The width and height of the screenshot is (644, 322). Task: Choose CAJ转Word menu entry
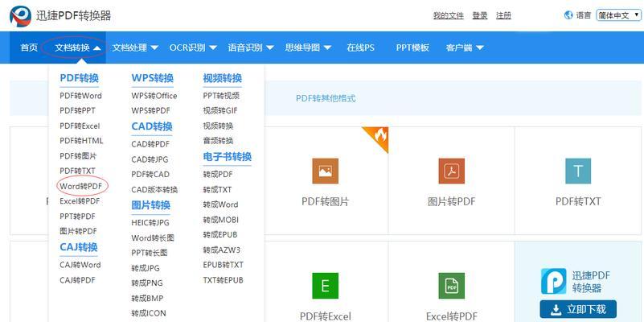pyautogui.click(x=80, y=265)
